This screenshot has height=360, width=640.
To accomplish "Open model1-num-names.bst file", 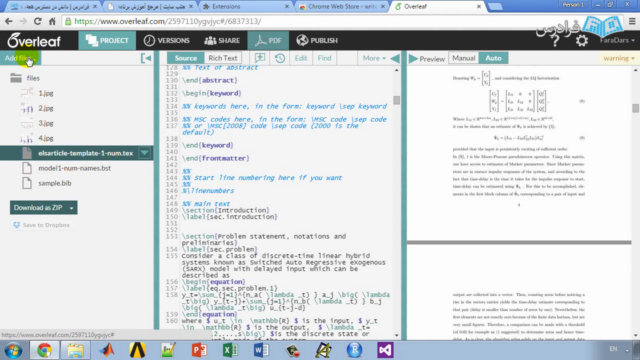I will [x=74, y=168].
